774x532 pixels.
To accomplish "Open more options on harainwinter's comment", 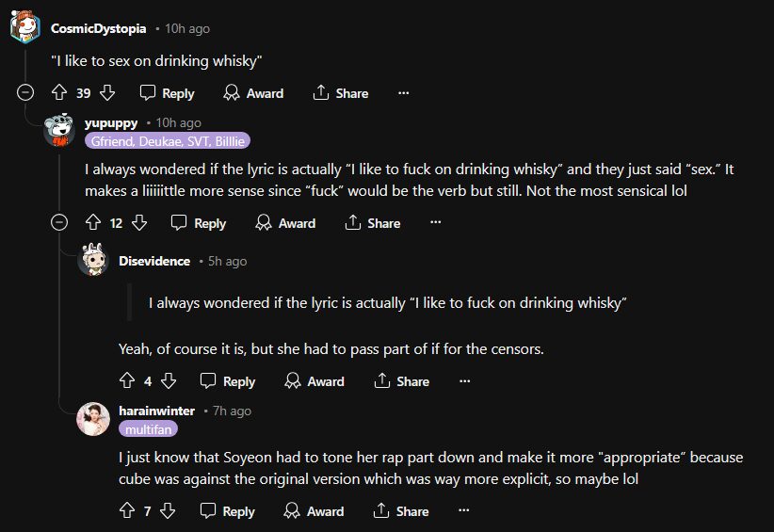I will pos(464,511).
